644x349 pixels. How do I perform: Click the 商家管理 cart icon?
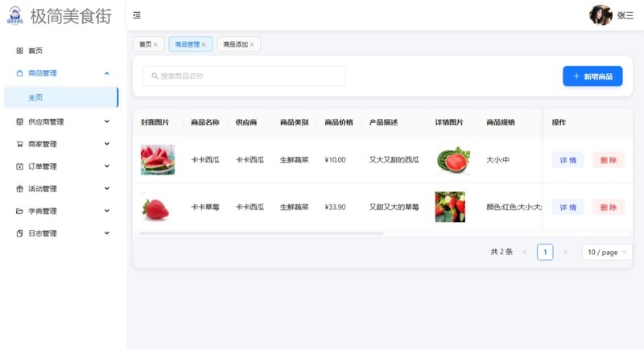(19, 144)
